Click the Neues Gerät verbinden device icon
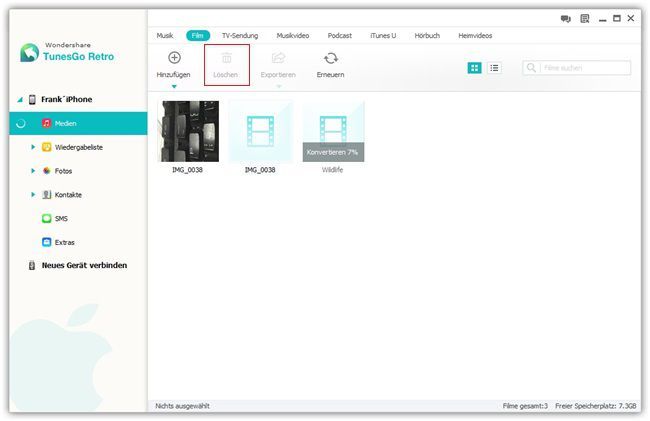650x421 pixels. (x=32, y=266)
